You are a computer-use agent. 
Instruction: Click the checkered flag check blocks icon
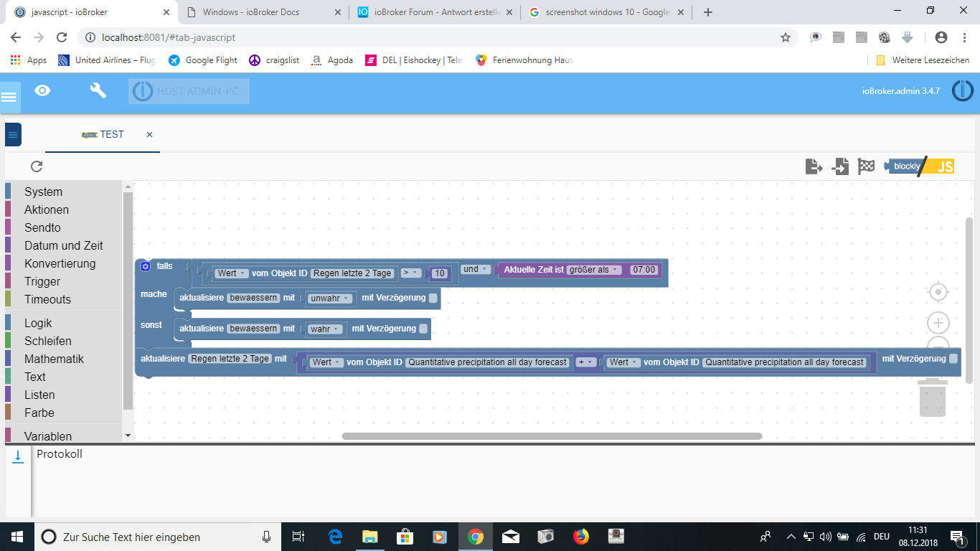pyautogui.click(x=867, y=166)
